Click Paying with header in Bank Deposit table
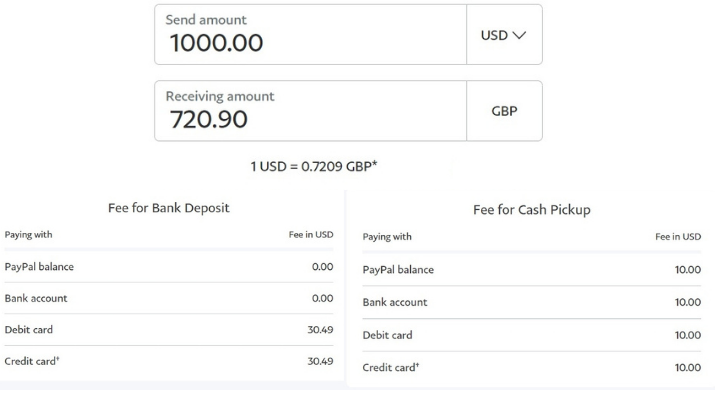Viewport: 715px width, 400px height. 28,235
